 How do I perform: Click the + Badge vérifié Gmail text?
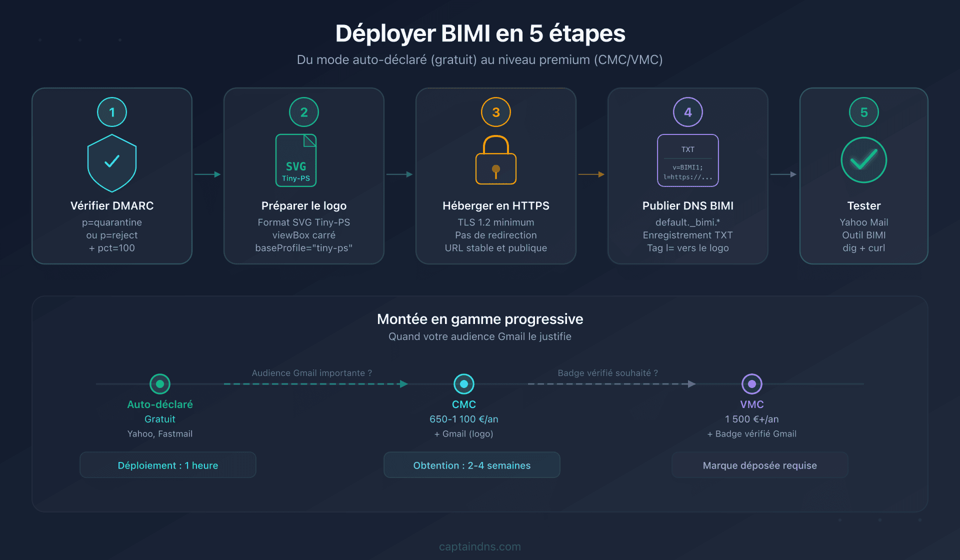[752, 433]
